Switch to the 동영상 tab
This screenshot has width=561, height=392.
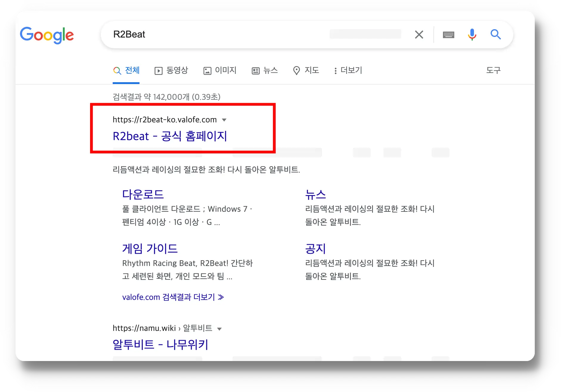coord(171,71)
